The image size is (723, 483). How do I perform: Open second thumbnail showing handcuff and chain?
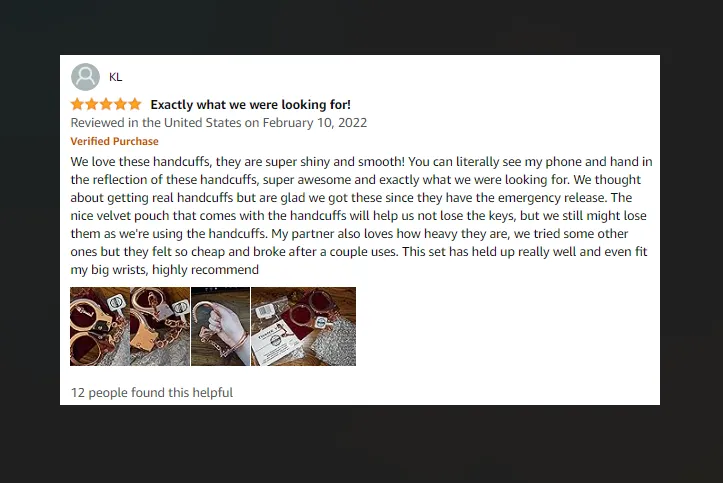coord(160,326)
